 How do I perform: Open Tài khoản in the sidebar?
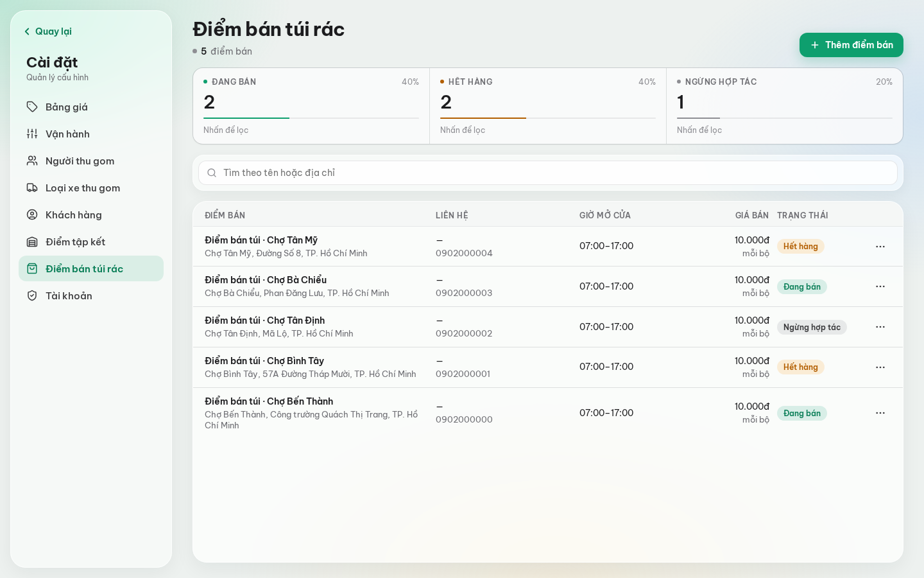(91, 295)
